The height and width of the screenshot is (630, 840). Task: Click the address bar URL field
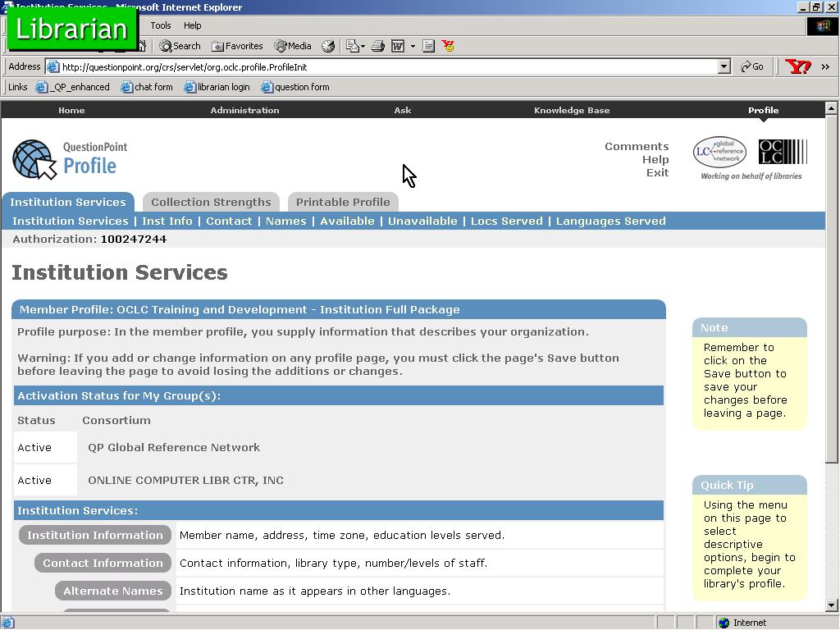click(x=381, y=66)
